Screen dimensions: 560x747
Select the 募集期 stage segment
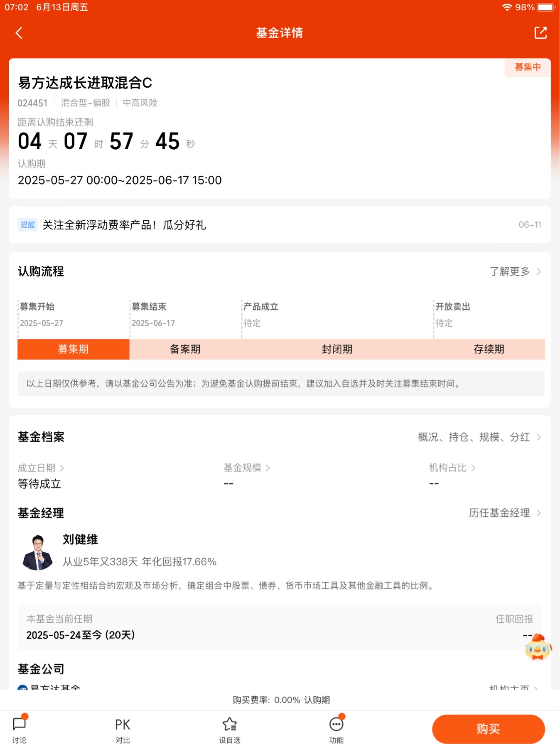74,349
